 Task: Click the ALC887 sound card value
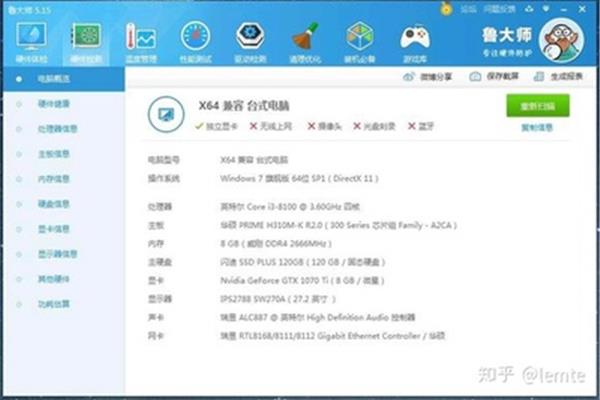318,317
